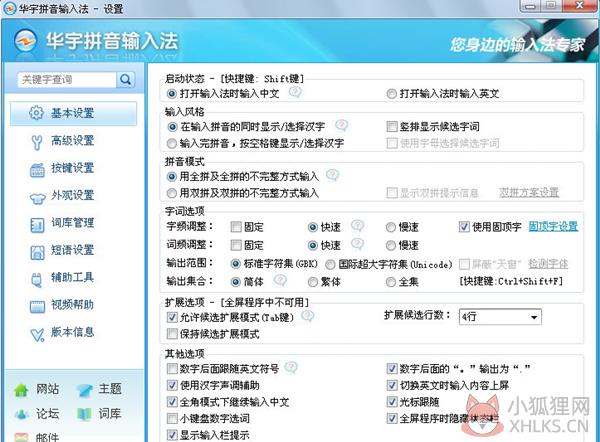The width and height of the screenshot is (600, 442).
Task: Check 固定 for 字频调整
Action: [x=236, y=227]
